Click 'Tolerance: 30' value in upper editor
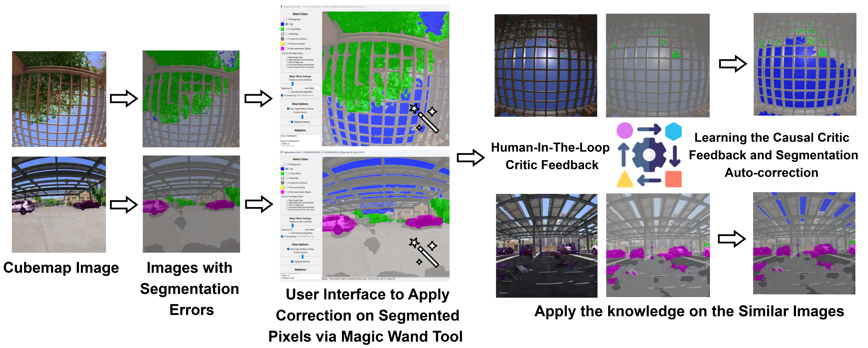Viewport: 868px width, 348px height. tap(287, 88)
